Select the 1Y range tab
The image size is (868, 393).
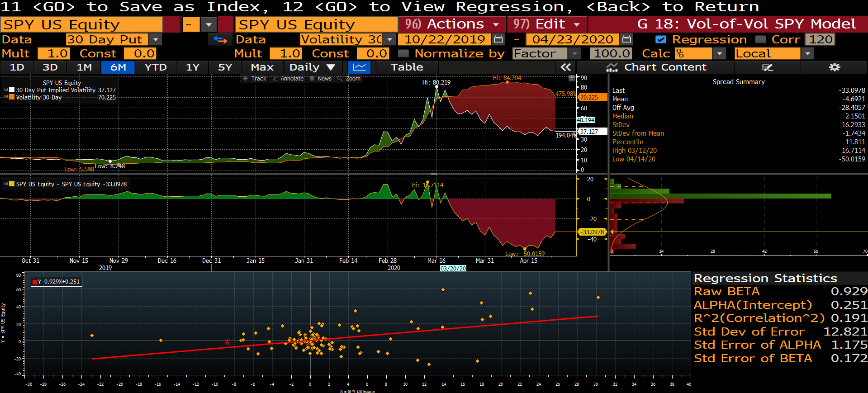(x=193, y=67)
